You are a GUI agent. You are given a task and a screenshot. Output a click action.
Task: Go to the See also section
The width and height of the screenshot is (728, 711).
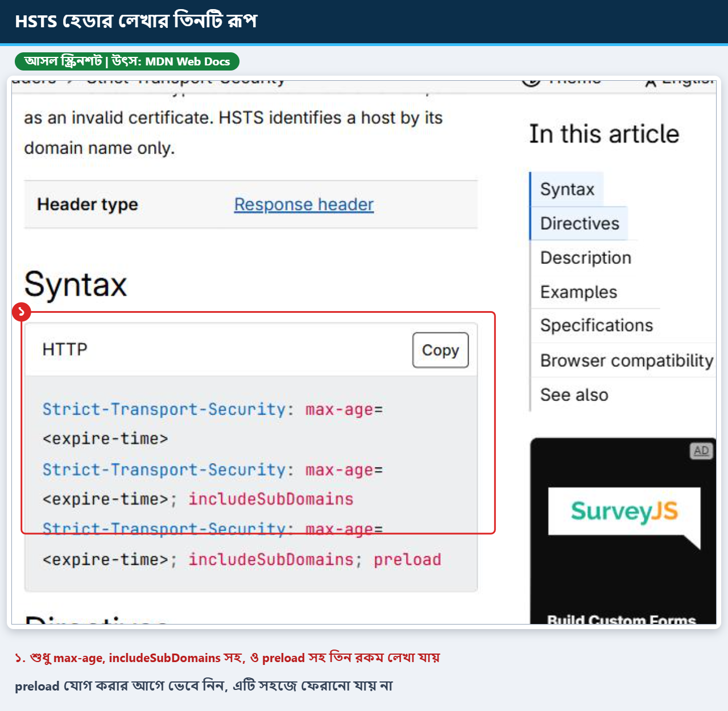(574, 395)
